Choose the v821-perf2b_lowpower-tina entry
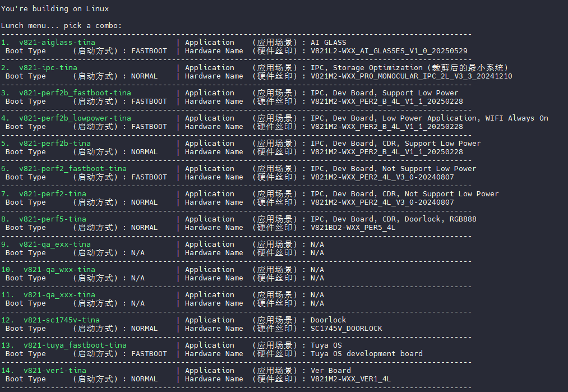The width and height of the screenshot is (568, 392). (75, 118)
